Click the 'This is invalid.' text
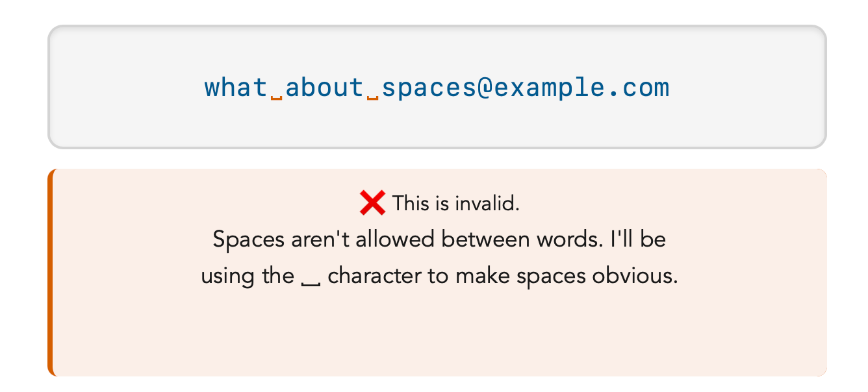This screenshot has height=392, width=868. [x=456, y=203]
